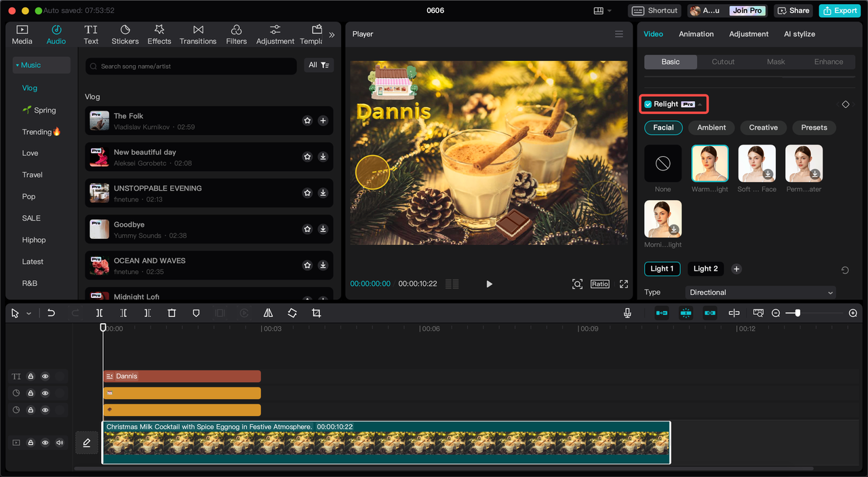This screenshot has height=477, width=868.
Task: Mute the main video track audio
Action: tap(60, 442)
